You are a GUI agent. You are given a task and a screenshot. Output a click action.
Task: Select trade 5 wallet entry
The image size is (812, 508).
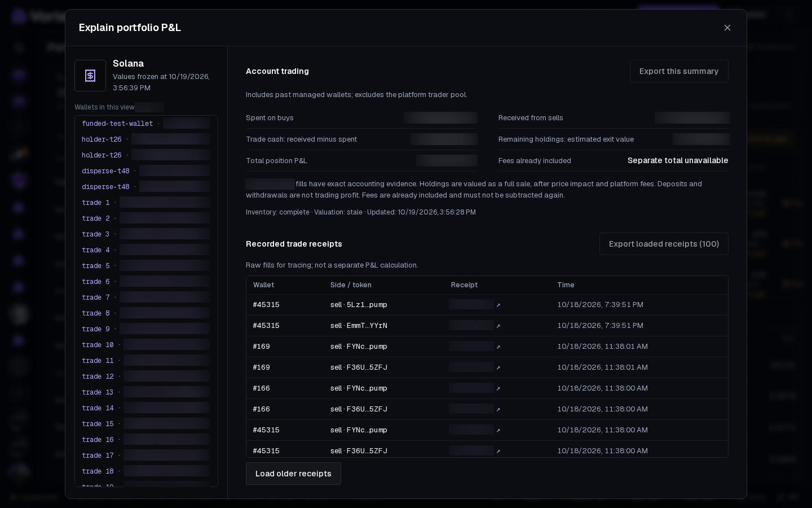point(146,266)
